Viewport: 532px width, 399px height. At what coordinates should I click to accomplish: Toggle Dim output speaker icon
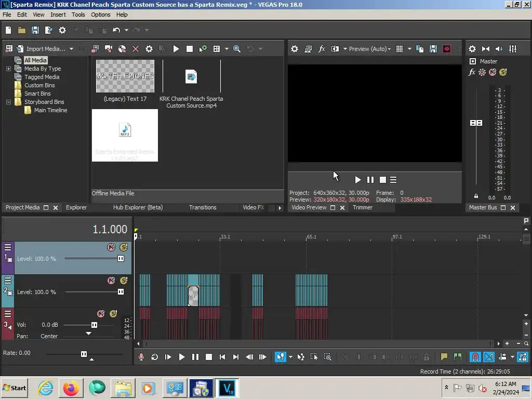[499, 49]
